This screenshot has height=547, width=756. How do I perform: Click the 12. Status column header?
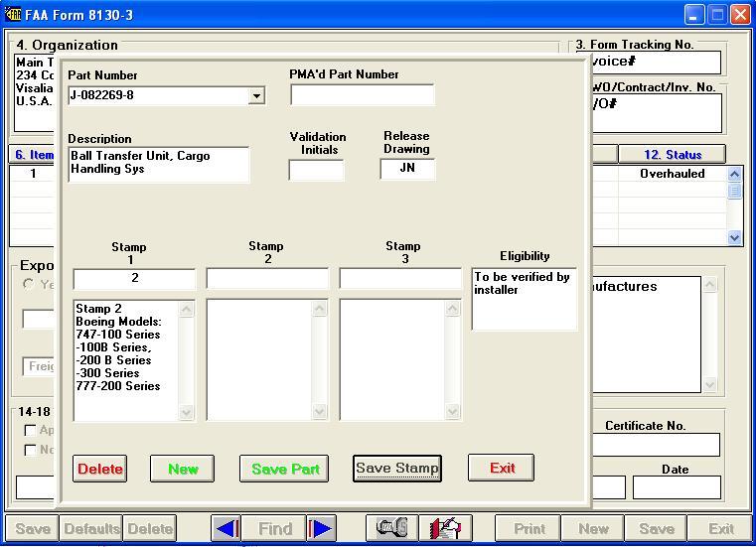click(x=672, y=154)
